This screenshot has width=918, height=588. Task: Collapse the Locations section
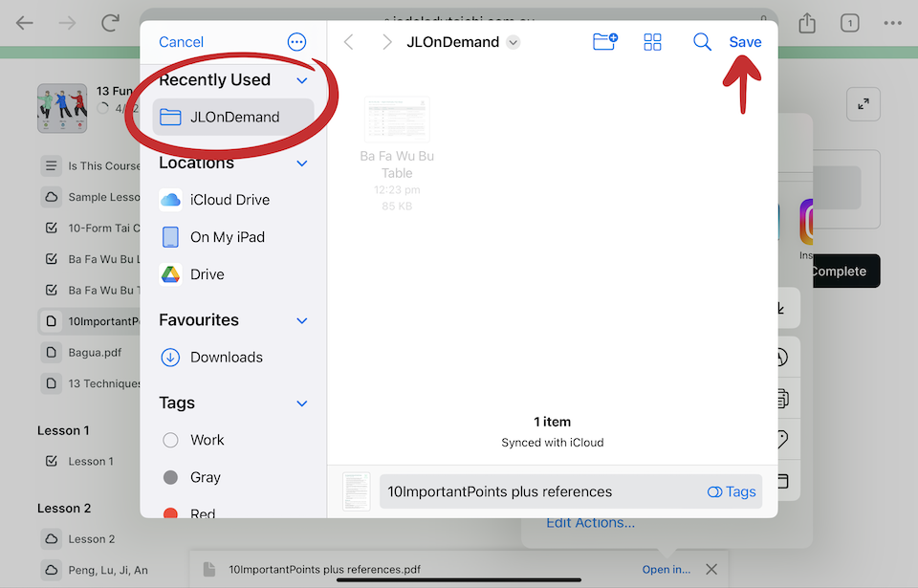pyautogui.click(x=302, y=163)
